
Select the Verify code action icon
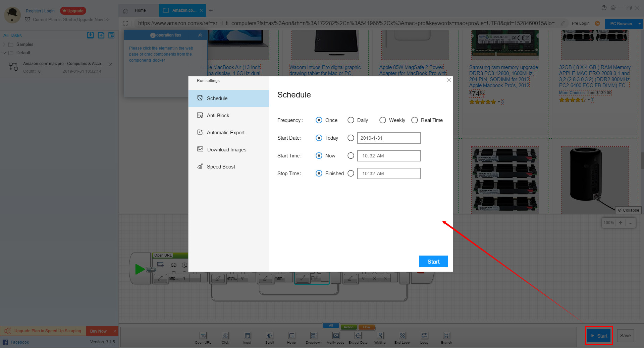335,337
